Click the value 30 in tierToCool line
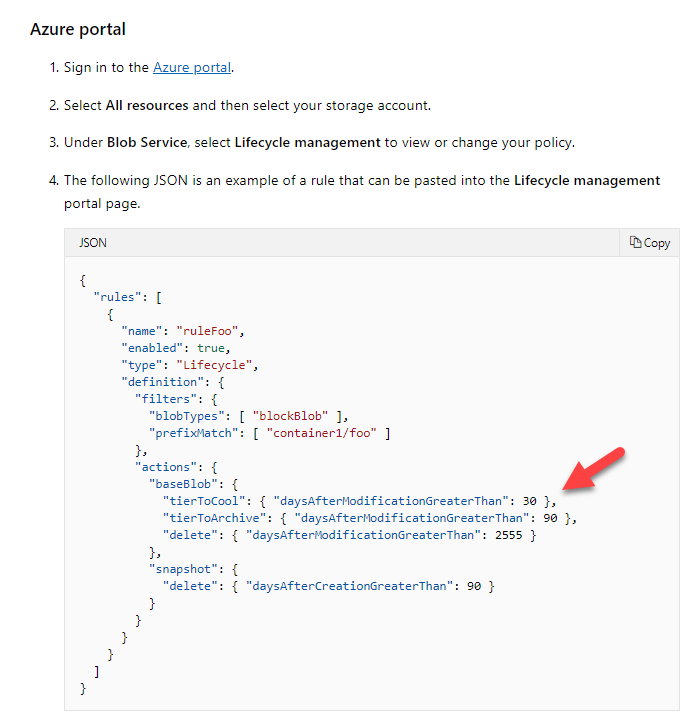 (530, 502)
